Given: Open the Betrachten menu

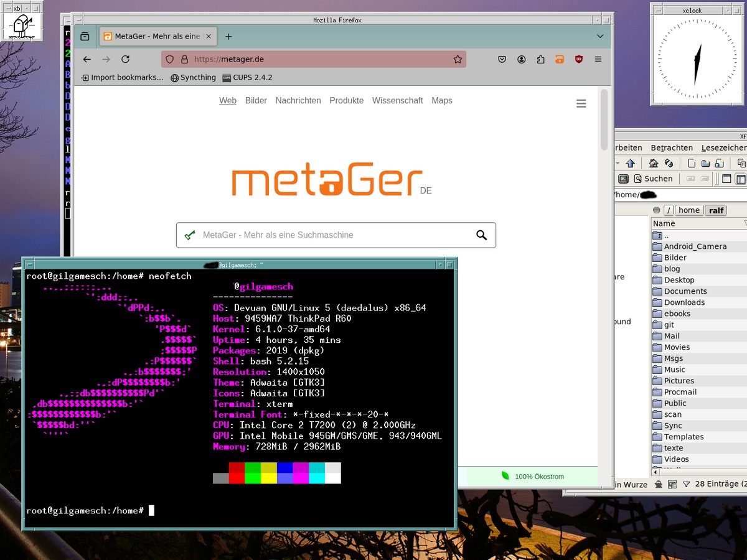Looking at the screenshot, I should 671,147.
